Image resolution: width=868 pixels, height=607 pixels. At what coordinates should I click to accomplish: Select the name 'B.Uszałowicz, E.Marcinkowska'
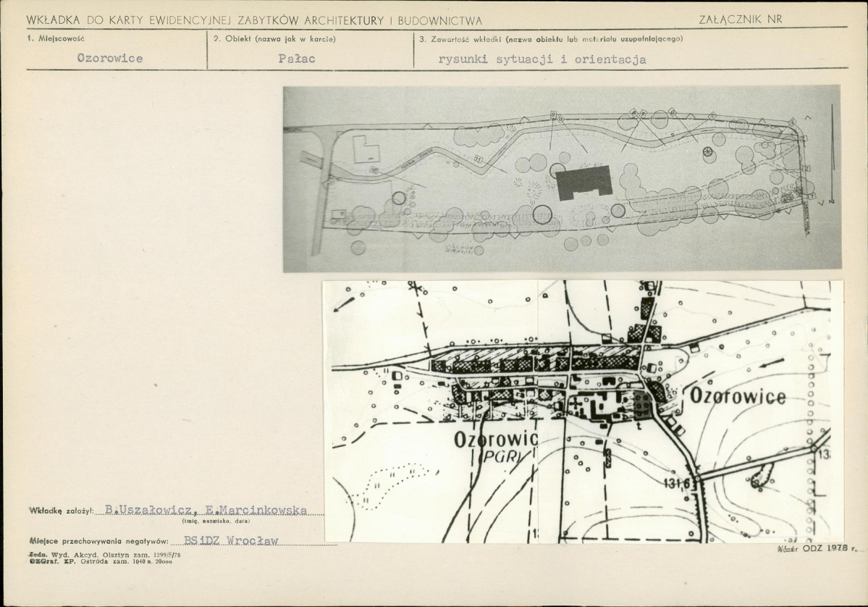coord(206,510)
